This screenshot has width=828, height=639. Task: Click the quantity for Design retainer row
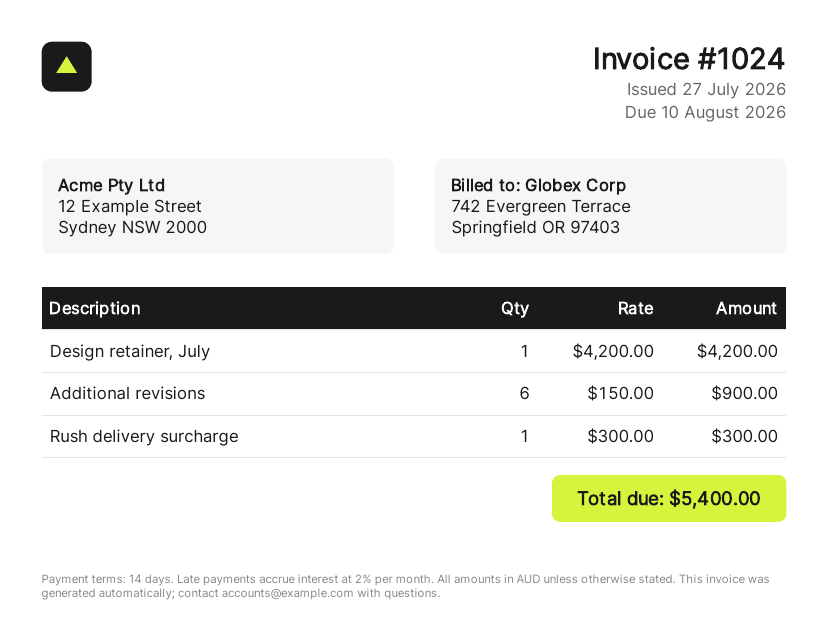tap(524, 351)
